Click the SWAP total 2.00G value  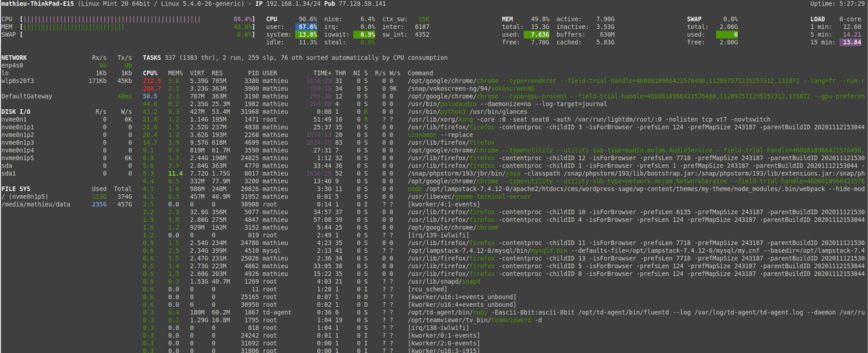727,26
